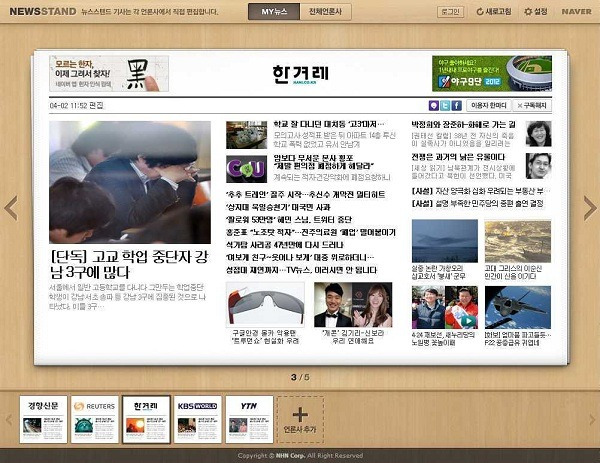Click the NAVER logo
The image size is (600, 463).
pyautogui.click(x=576, y=12)
